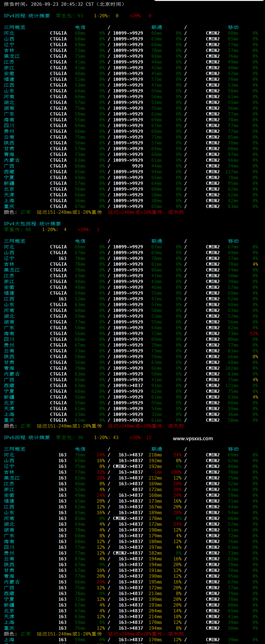Click the "三网概览" header of the IPv6 table

(x=15, y=449)
